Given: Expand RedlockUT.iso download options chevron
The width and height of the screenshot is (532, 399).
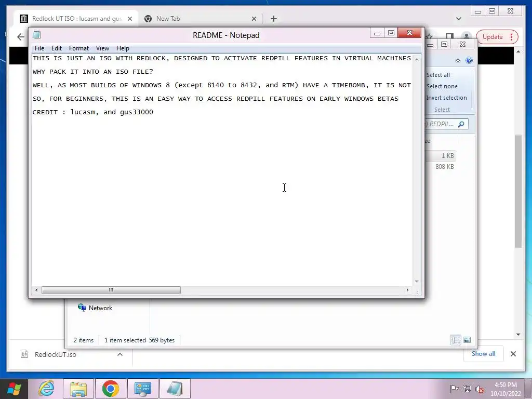Looking at the screenshot, I should point(120,354).
